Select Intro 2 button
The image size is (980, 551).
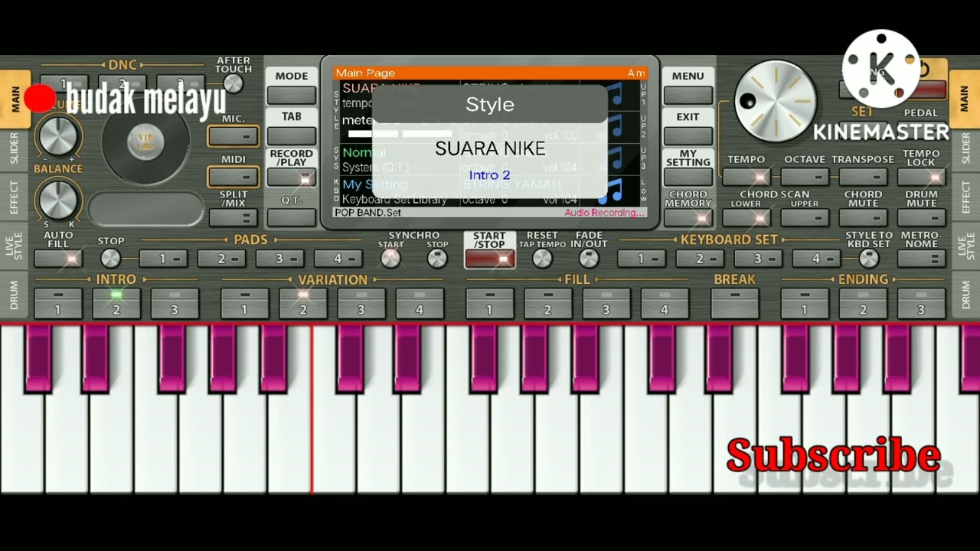point(116,303)
